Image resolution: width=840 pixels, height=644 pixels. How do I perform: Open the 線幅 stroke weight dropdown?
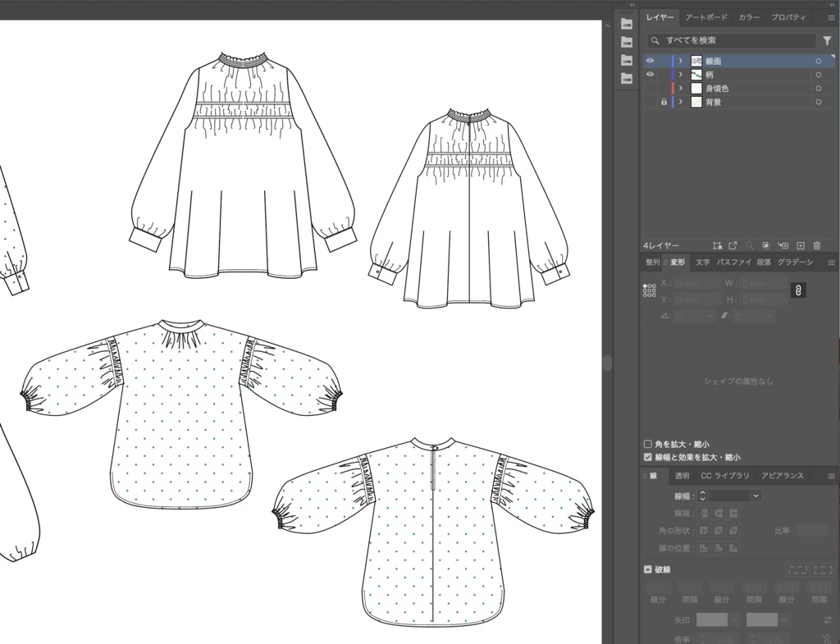pos(756,496)
